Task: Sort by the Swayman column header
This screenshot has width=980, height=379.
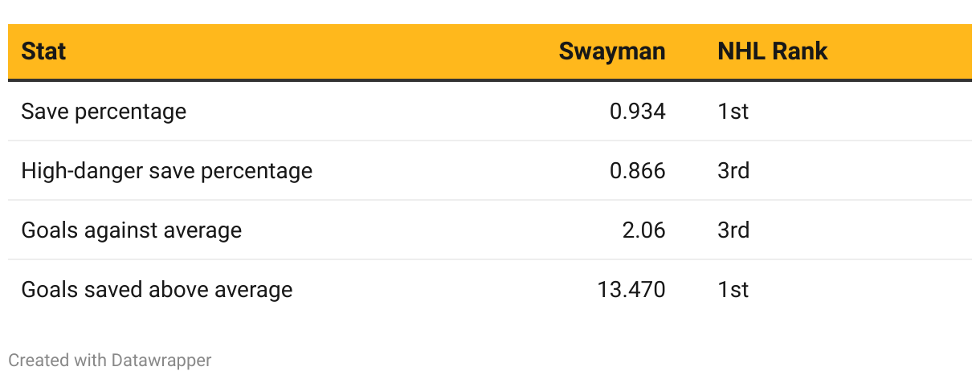Action: click(x=612, y=52)
